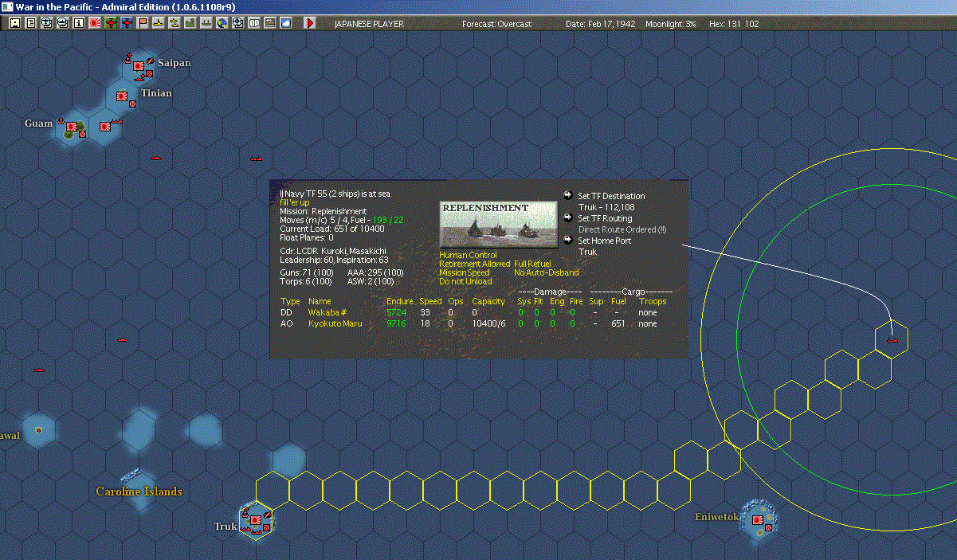Click the save game disk icon

14,23
